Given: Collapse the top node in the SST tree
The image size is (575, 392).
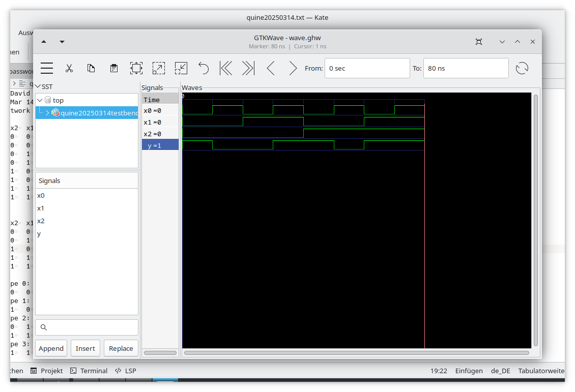Looking at the screenshot, I should tap(39, 100).
